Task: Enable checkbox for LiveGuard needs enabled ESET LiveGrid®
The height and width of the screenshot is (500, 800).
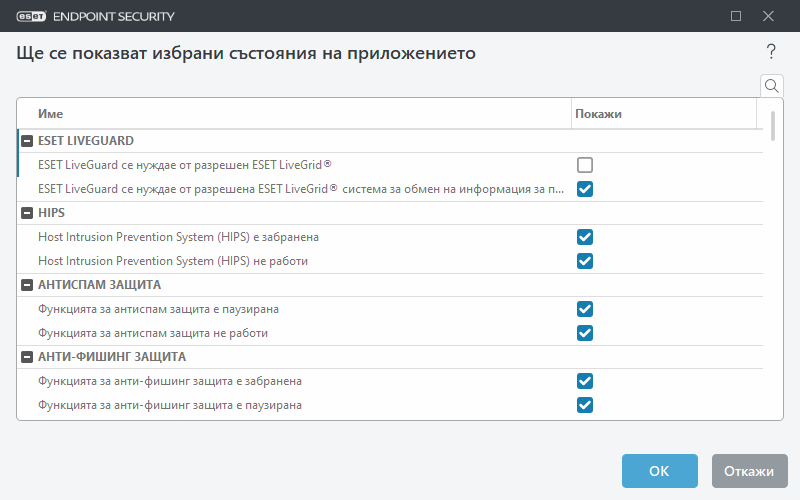Action: click(x=585, y=165)
